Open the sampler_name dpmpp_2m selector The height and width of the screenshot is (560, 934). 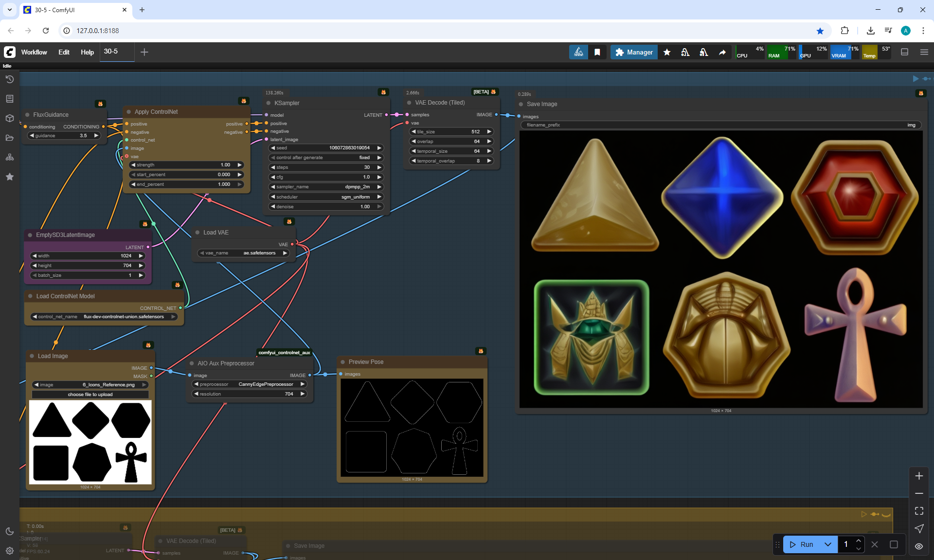[326, 187]
